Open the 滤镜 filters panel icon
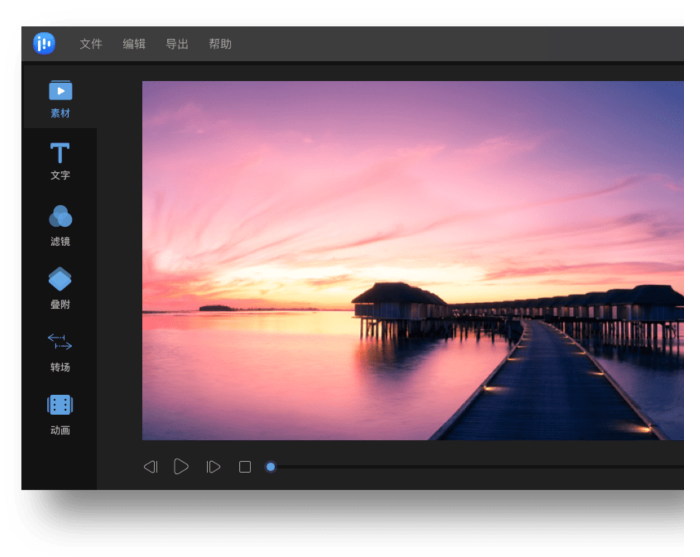Image resolution: width=700 pixels, height=557 pixels. click(x=60, y=217)
